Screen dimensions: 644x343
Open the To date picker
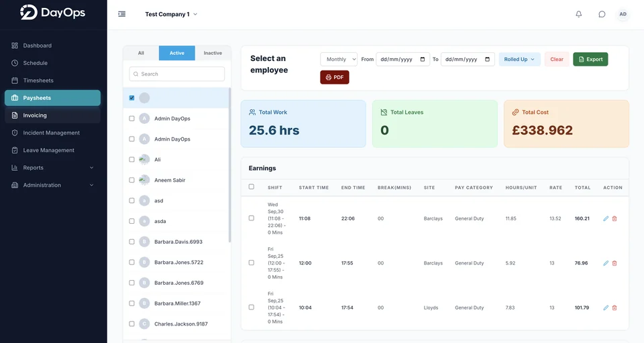tap(487, 59)
